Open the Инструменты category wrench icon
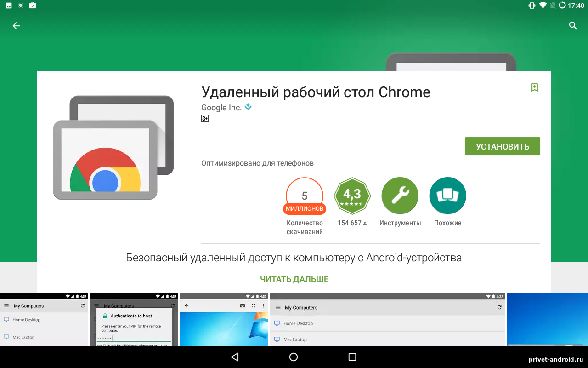Image resolution: width=588 pixels, height=368 pixels. click(x=400, y=195)
